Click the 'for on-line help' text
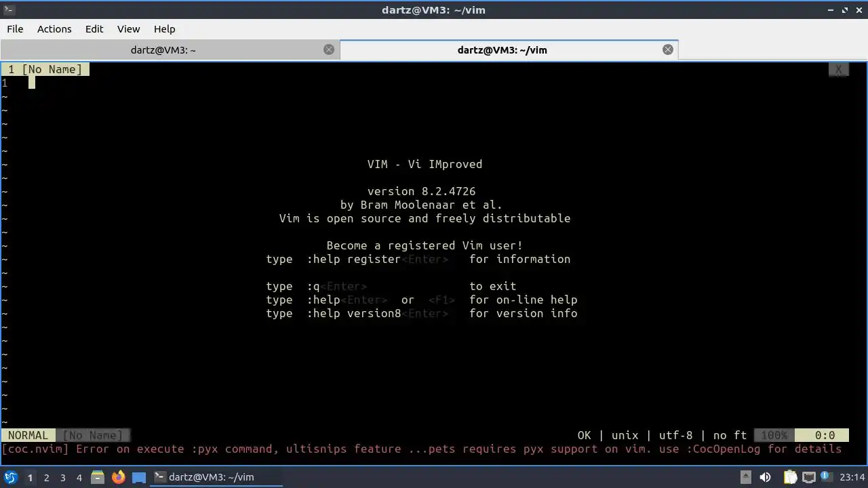The image size is (868, 488). tap(523, 300)
